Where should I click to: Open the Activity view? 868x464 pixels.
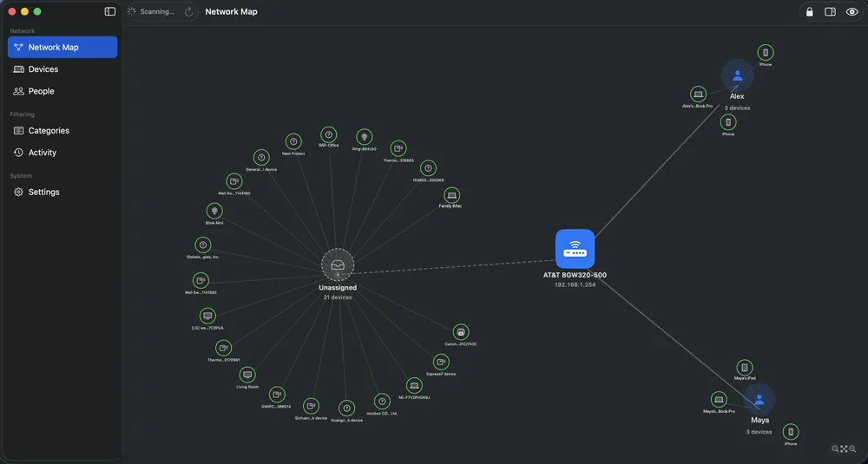(x=62, y=153)
